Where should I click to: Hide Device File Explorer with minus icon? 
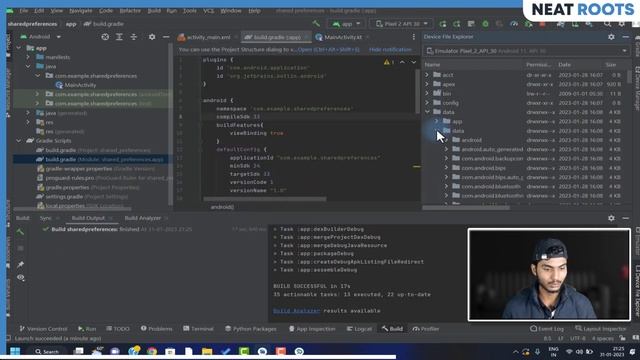click(625, 37)
